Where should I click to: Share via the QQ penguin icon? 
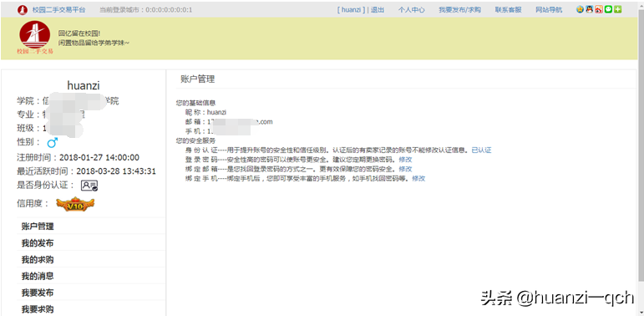coord(590,9)
